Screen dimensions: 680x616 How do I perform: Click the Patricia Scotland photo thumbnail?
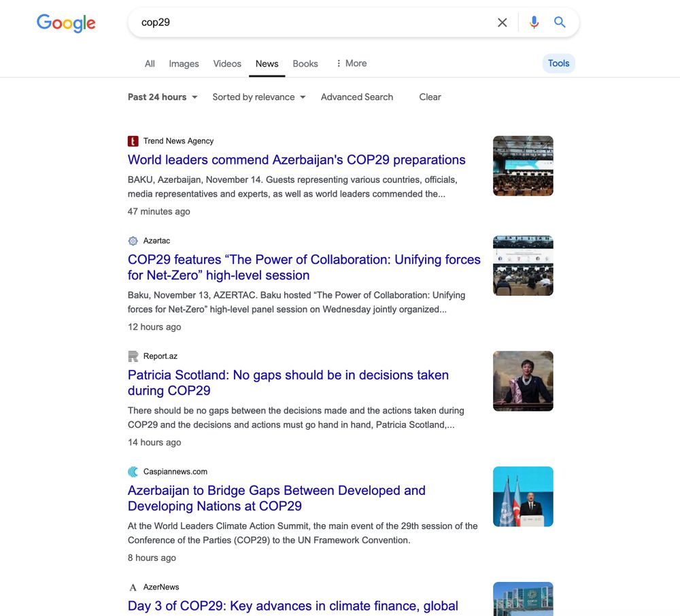(523, 381)
